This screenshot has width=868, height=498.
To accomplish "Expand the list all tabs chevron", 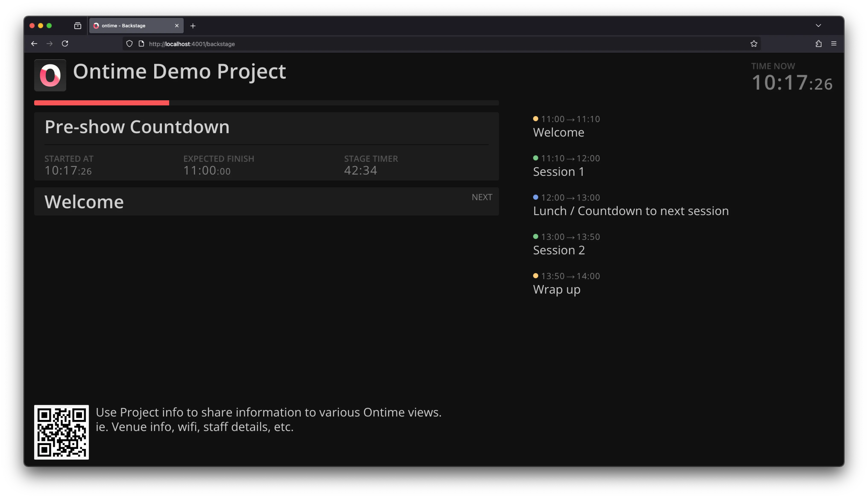I will point(818,26).
